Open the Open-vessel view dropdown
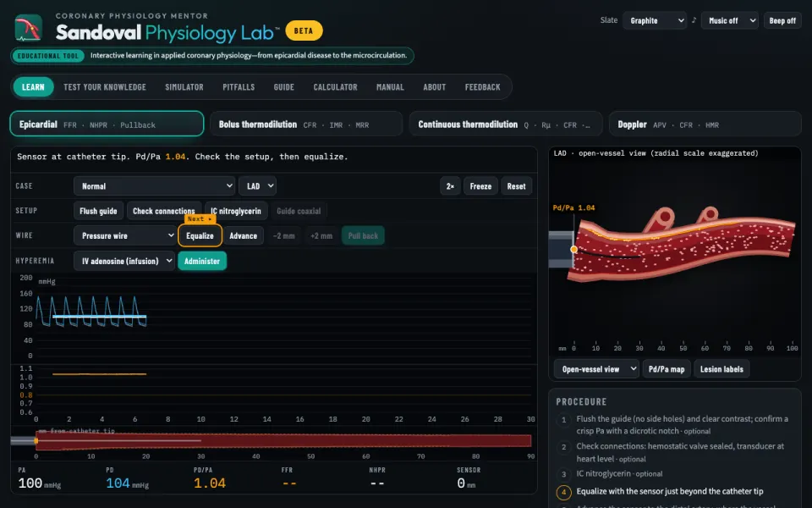This screenshot has width=812, height=508. pyautogui.click(x=596, y=369)
